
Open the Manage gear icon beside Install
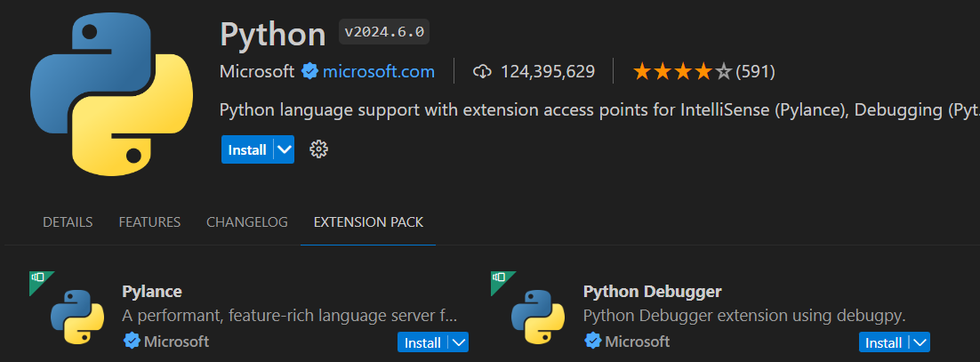(x=318, y=149)
